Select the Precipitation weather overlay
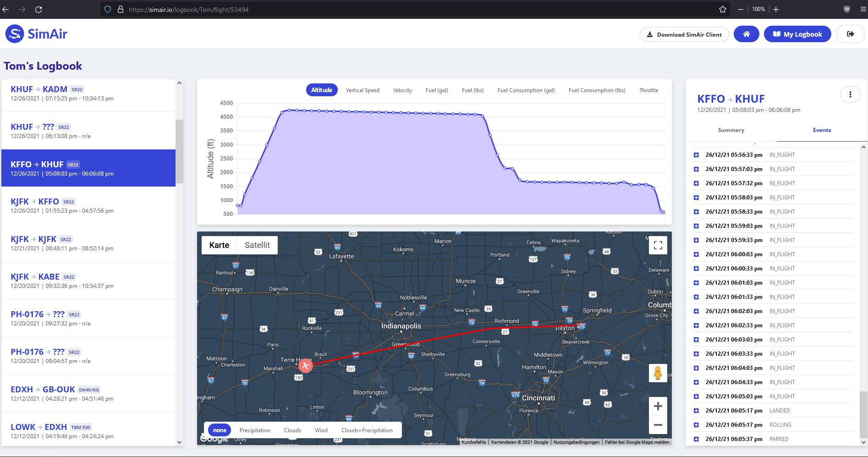Image resolution: width=868 pixels, height=457 pixels. [x=255, y=430]
